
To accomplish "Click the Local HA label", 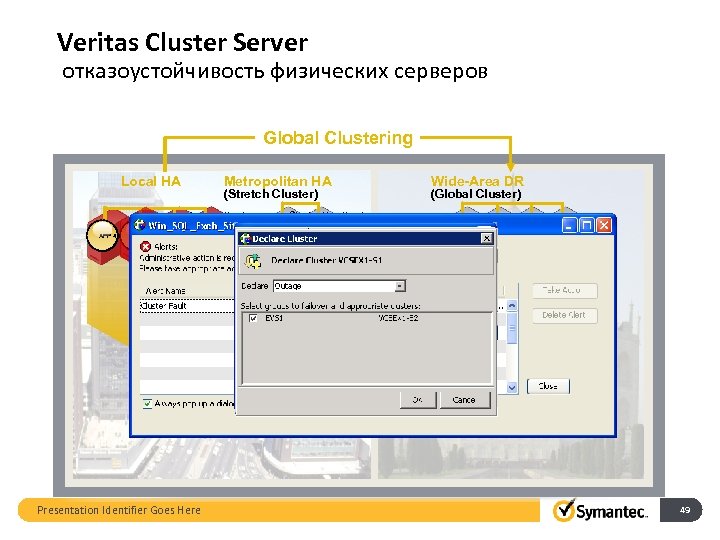I will (151, 181).
